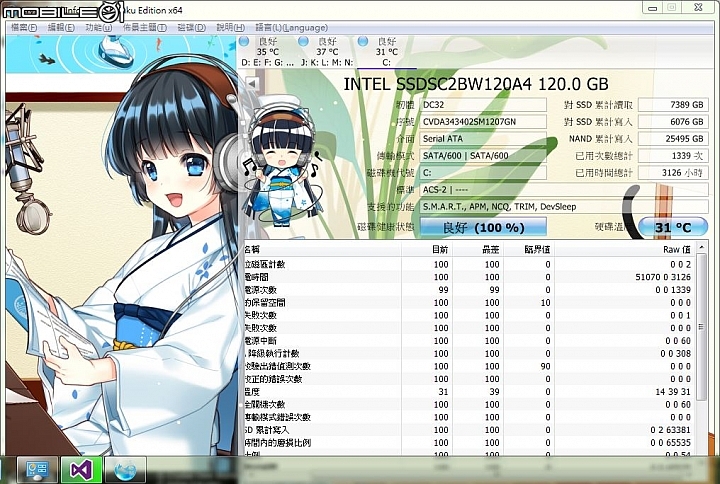Select the 37 °C disk tab J: K: L: M: N:
The height and width of the screenshot is (484, 720).
click(327, 52)
